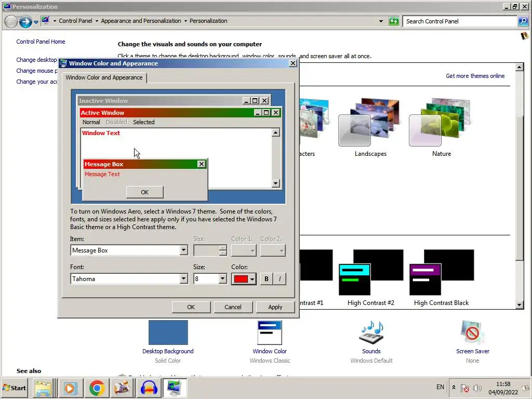Open Get more themes online link

[475, 76]
